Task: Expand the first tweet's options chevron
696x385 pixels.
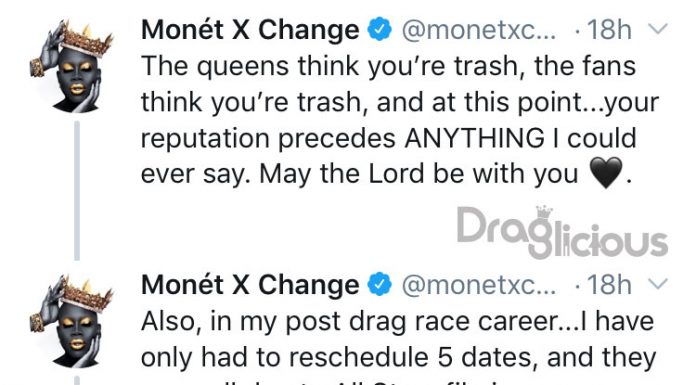Action: pos(657,29)
